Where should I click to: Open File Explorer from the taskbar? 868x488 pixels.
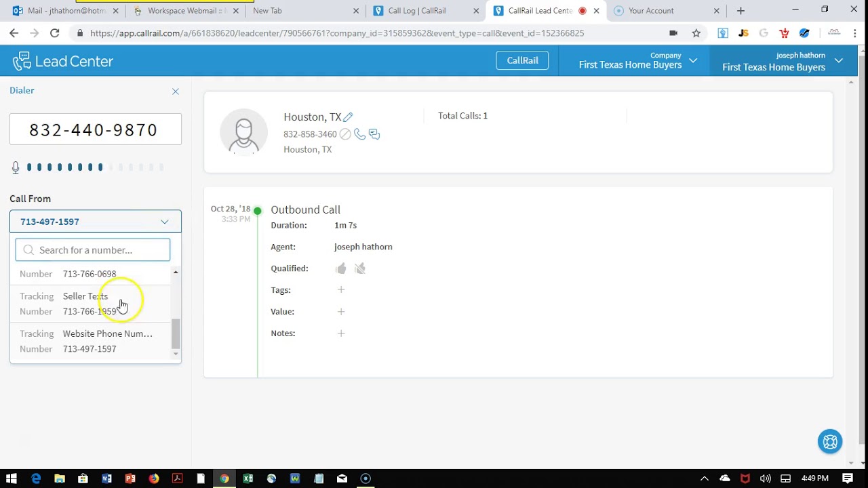pyautogui.click(x=60, y=479)
